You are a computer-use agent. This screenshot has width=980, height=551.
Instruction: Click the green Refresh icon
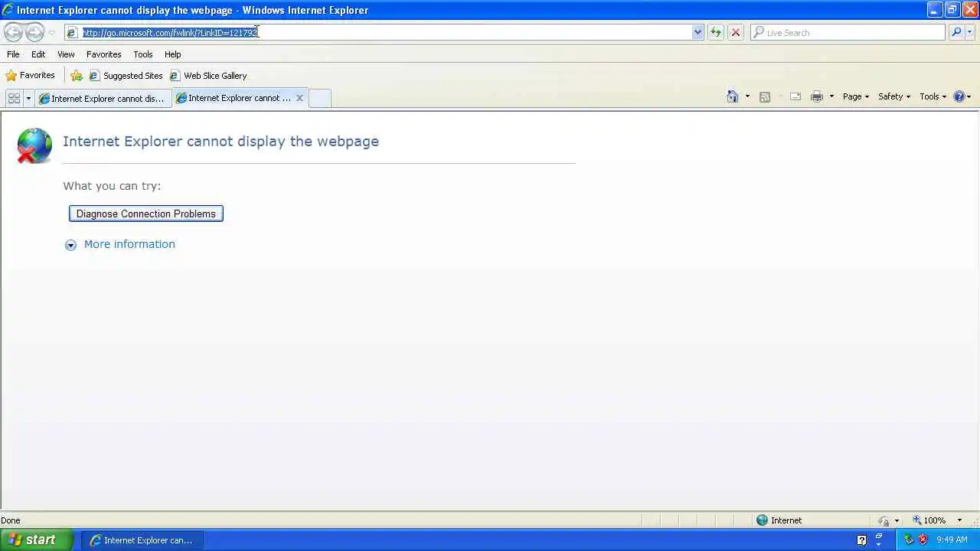pos(716,33)
